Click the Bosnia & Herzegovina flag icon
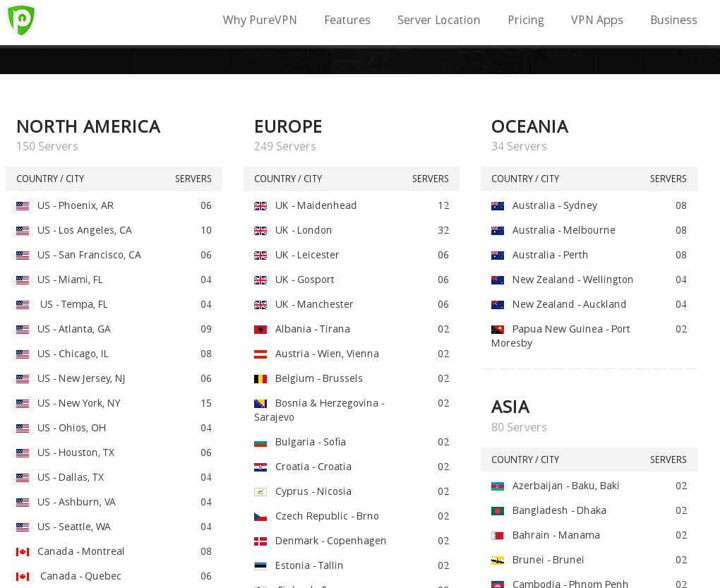Image resolution: width=720 pixels, height=588 pixels. tap(260, 404)
